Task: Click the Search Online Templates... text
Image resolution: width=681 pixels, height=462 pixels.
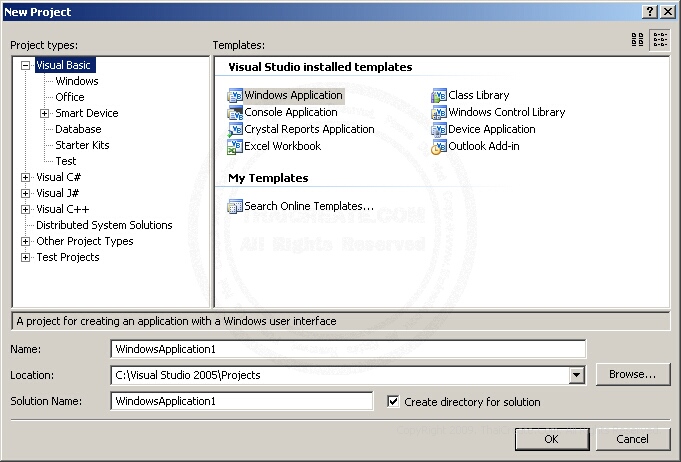Action: pyautogui.click(x=309, y=206)
